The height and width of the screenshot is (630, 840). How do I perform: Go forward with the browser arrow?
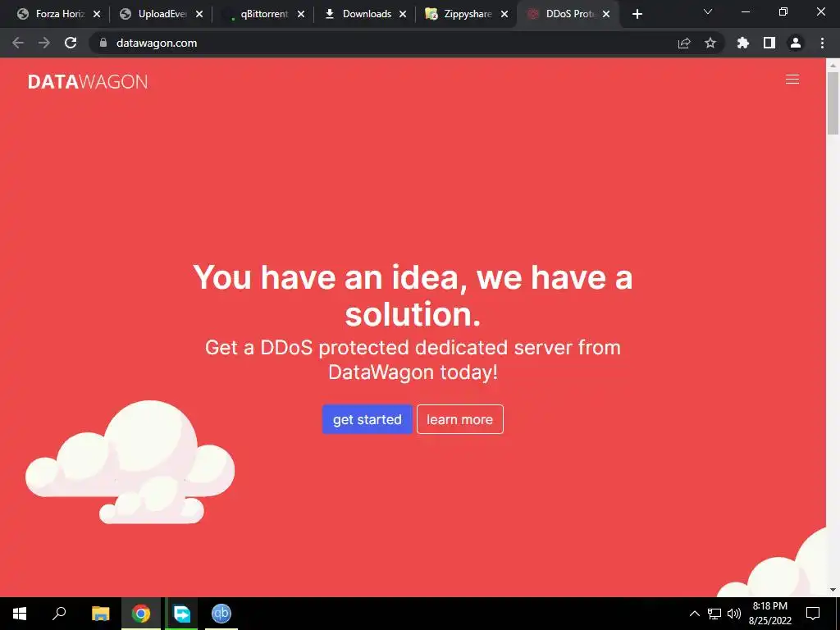tap(44, 43)
